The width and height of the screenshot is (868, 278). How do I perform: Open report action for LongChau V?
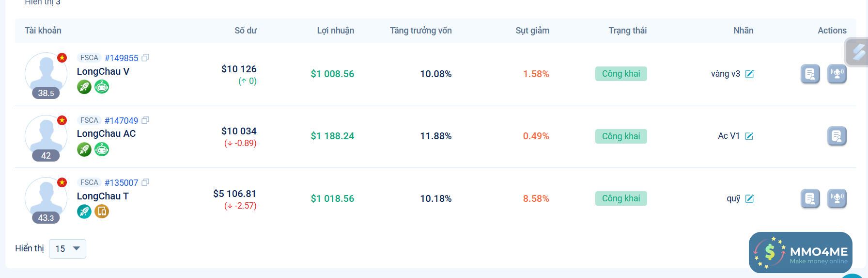(x=810, y=74)
